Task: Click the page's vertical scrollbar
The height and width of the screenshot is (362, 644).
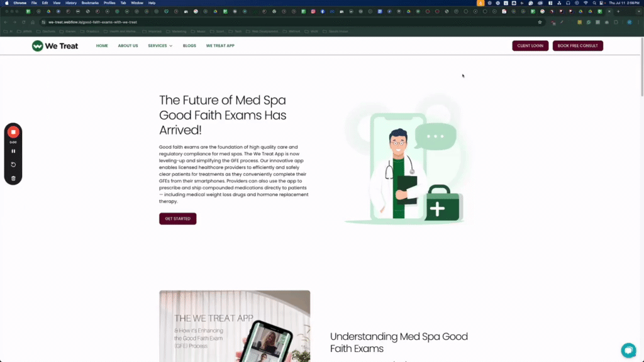Action: click(641, 67)
